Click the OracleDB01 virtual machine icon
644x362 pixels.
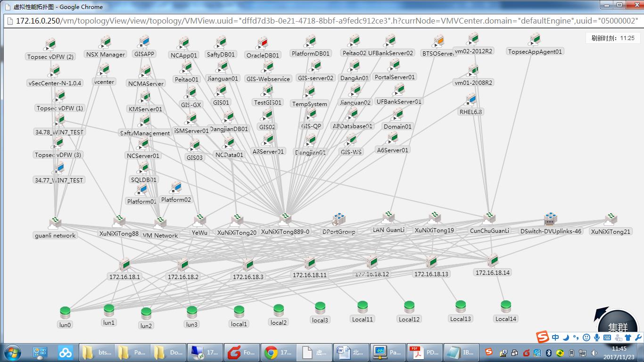[x=263, y=44]
